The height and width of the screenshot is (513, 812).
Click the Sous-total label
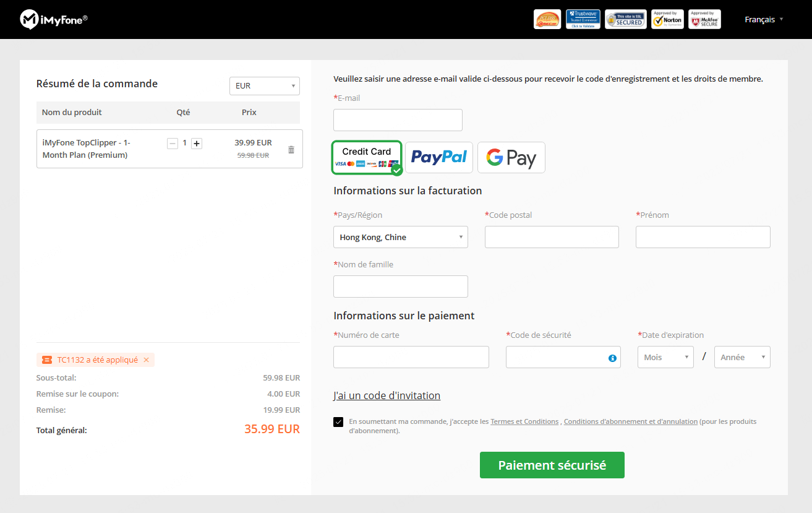56,377
